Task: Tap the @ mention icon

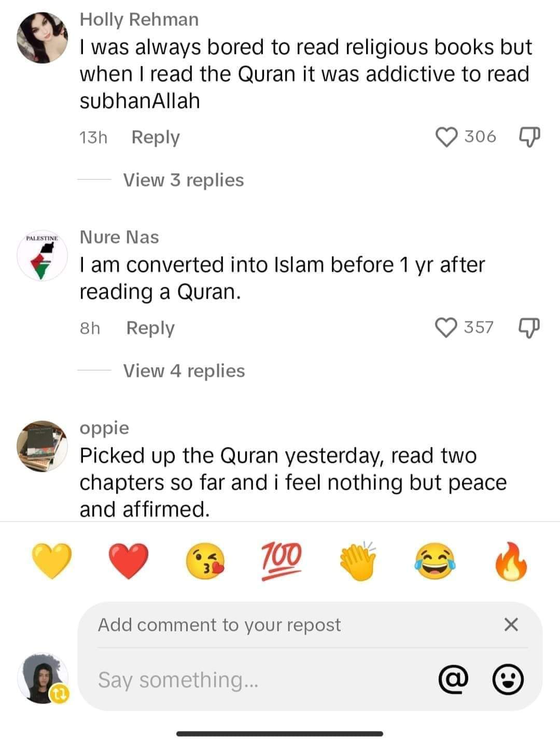Action: tap(454, 680)
